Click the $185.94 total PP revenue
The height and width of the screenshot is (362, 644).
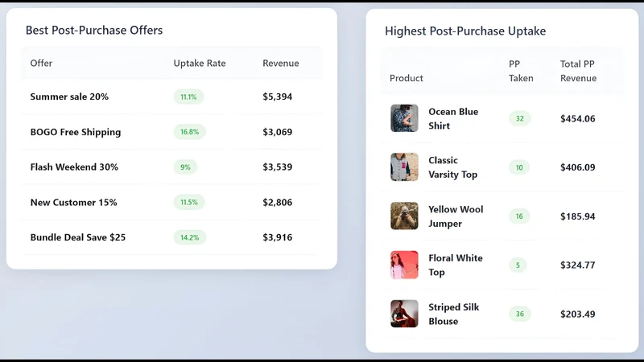[577, 216]
